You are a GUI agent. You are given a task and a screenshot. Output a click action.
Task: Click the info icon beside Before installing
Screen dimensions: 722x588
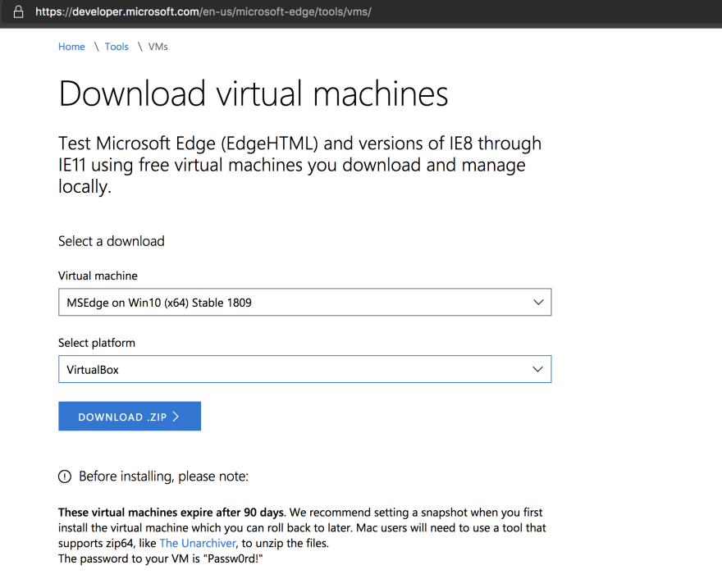(65, 476)
